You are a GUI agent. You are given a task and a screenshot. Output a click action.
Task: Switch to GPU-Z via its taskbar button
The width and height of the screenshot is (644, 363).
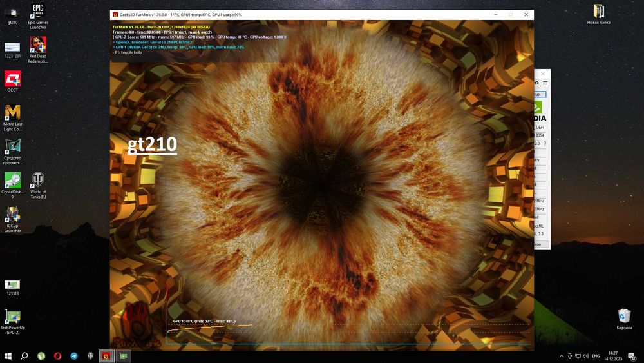click(123, 356)
